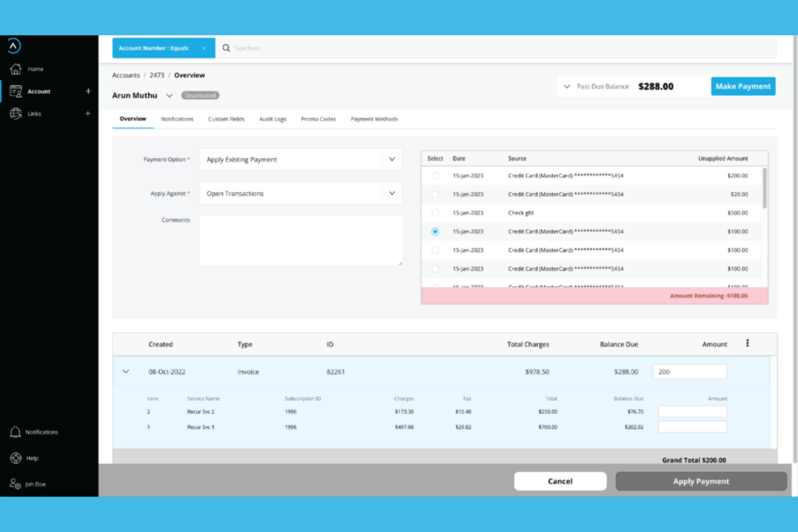Select the fifth row $100.00 payment radio
Image resolution: width=798 pixels, height=532 pixels.
(435, 250)
